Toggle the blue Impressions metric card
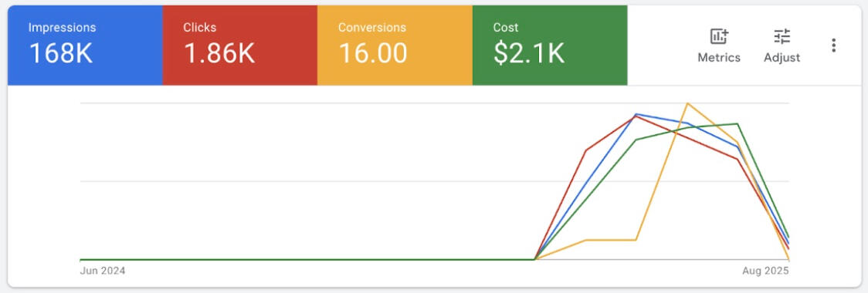Viewport: 868px width, 293px height. click(85, 45)
